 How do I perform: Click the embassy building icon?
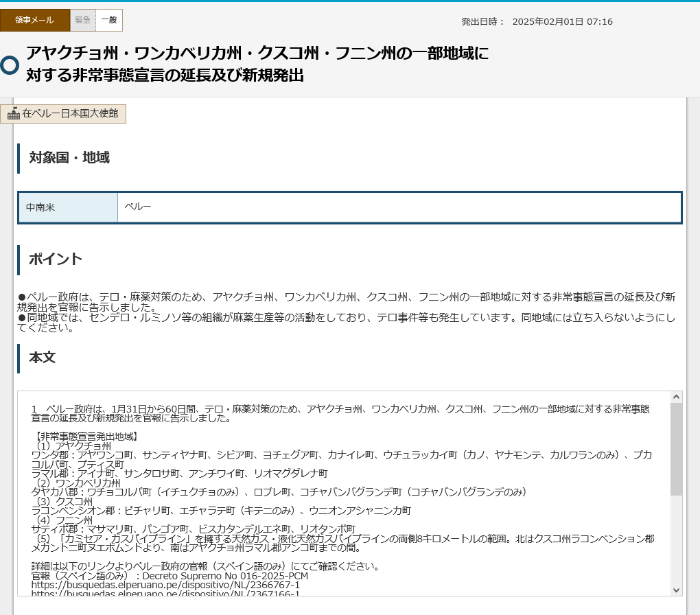(14, 113)
